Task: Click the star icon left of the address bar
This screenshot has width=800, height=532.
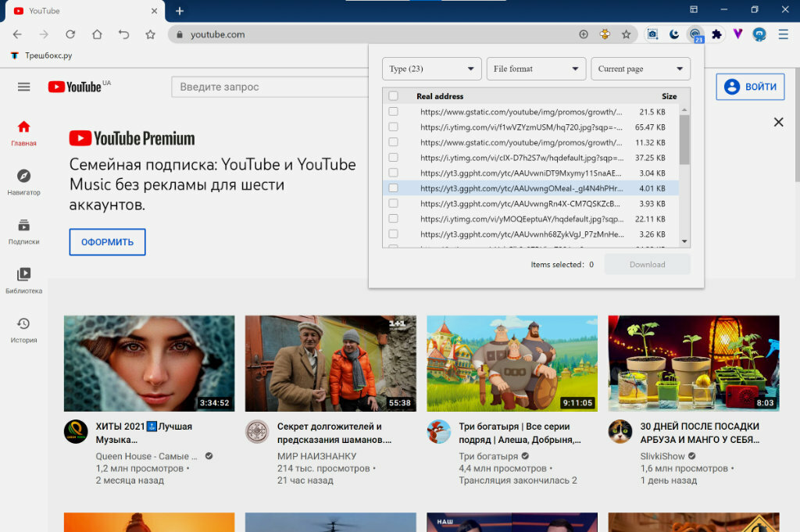Action: (x=150, y=34)
